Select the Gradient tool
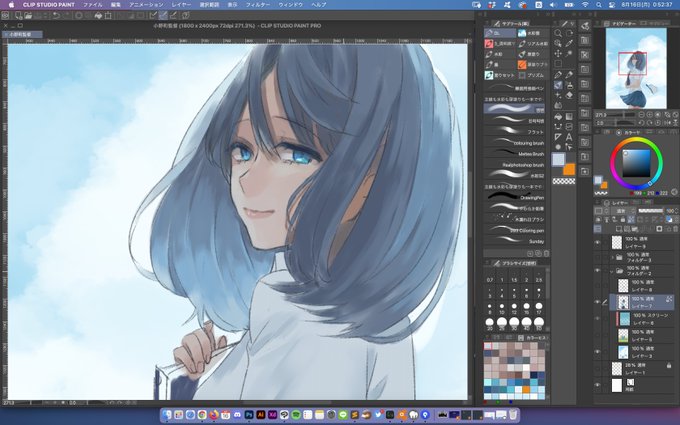Screen dimensions: 680x425 [x=569, y=116]
